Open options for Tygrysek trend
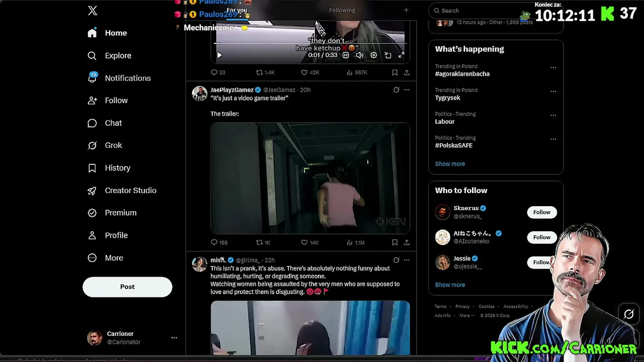The width and height of the screenshot is (644, 362). point(553,92)
